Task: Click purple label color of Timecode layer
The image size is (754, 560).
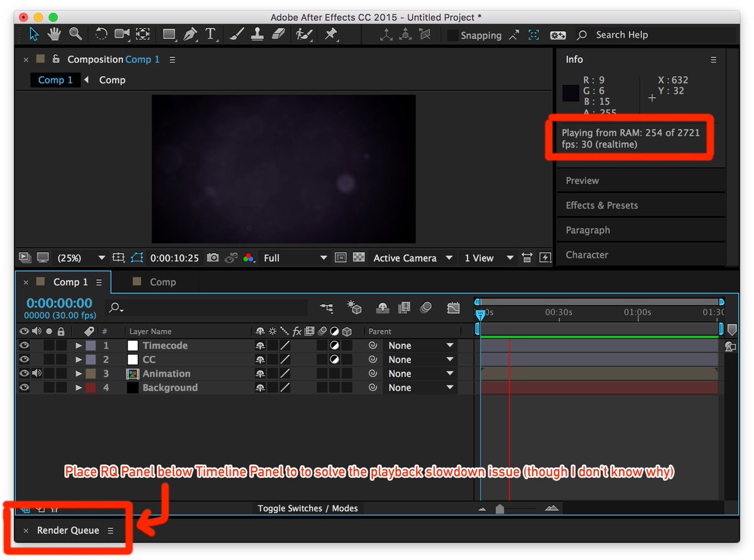Action: tap(90, 346)
